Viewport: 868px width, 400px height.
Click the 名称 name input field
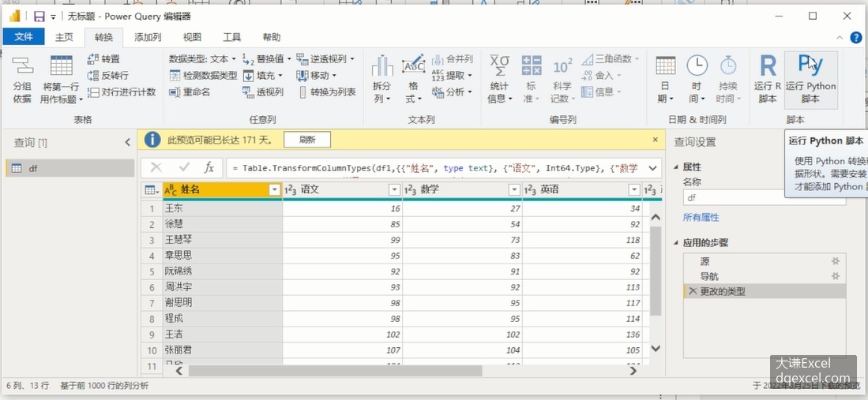click(x=764, y=197)
